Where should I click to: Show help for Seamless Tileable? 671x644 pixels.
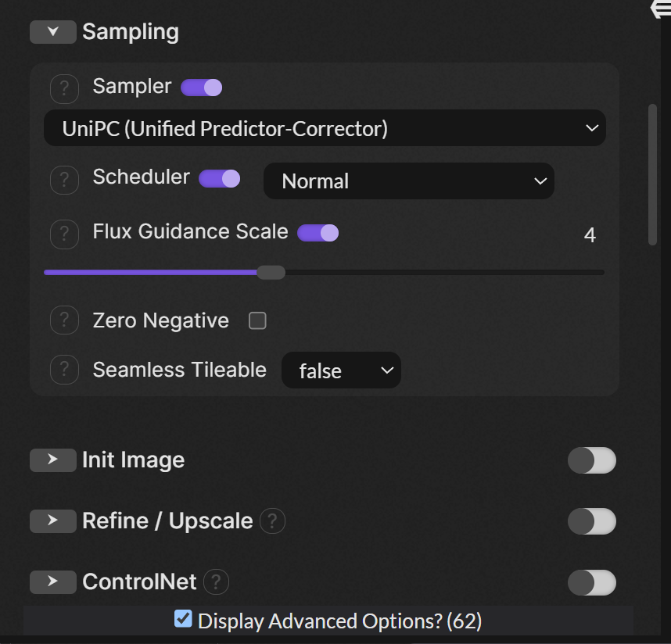pos(64,370)
